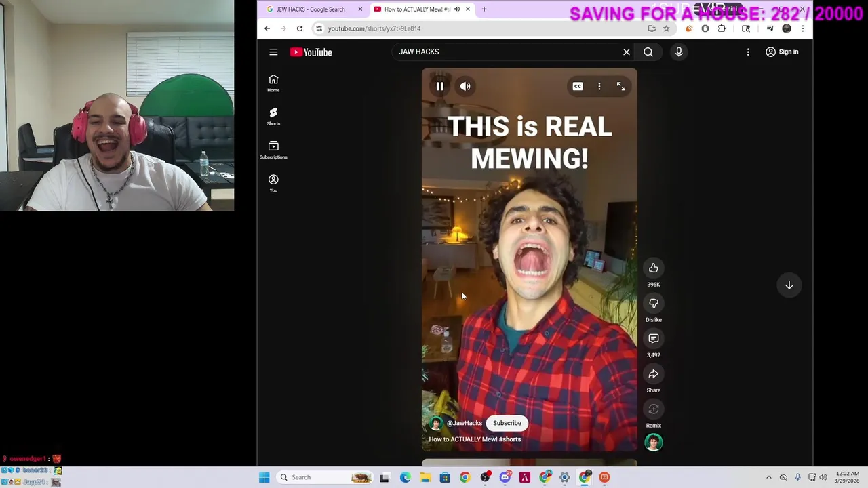Viewport: 868px width, 488px height.
Task: Launch Microsoft Edge from taskbar
Action: 405,477
